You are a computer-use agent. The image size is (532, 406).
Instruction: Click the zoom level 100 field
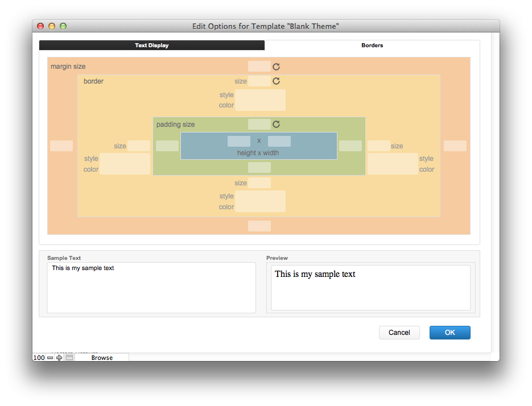pos(39,358)
